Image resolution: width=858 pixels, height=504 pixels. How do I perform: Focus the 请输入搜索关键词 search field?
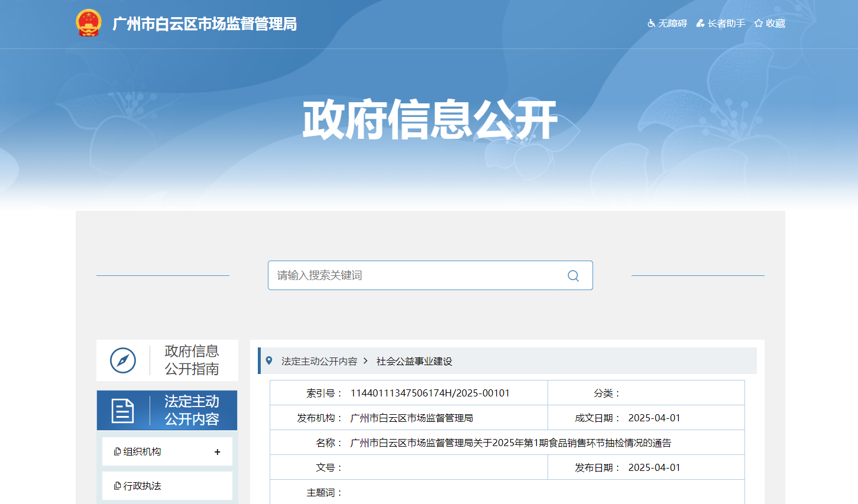coord(414,275)
